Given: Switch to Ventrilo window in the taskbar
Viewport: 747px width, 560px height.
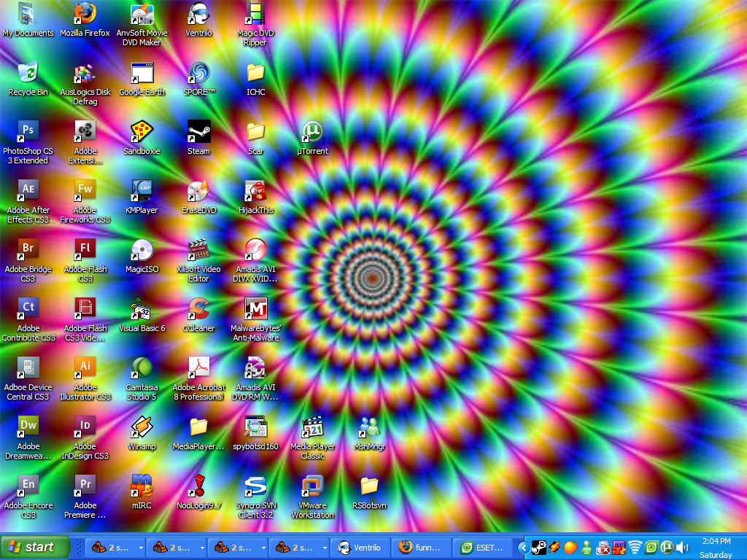Looking at the screenshot, I should pos(360,548).
